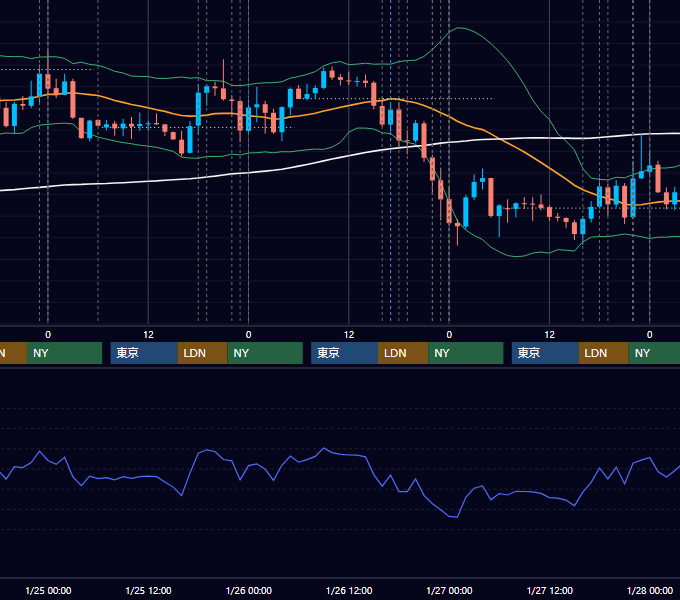Click the 1/27 00:00 date axis label

point(449,590)
